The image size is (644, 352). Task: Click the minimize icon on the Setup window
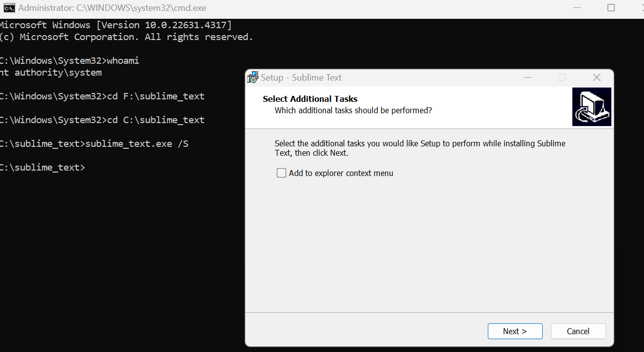click(527, 77)
